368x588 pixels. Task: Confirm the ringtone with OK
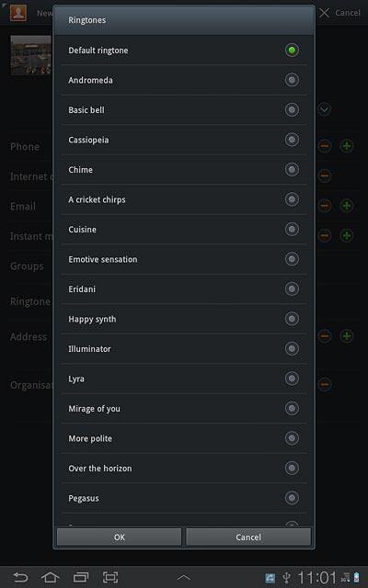click(x=119, y=537)
